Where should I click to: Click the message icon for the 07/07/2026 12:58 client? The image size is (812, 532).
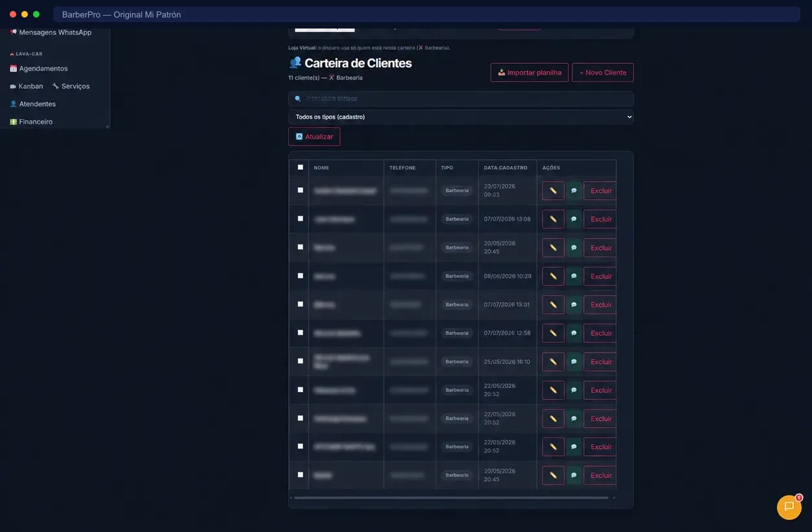pos(574,333)
